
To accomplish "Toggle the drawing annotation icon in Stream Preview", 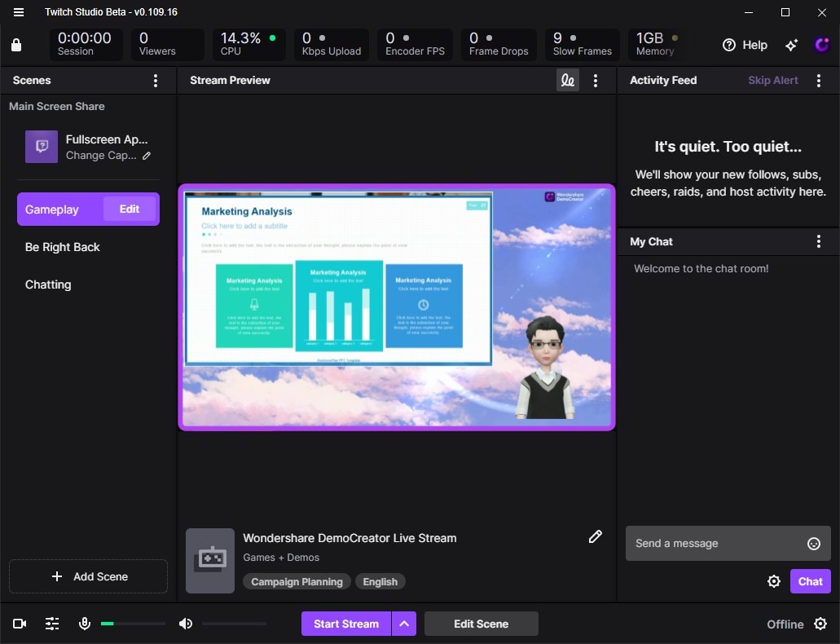I will coord(567,81).
